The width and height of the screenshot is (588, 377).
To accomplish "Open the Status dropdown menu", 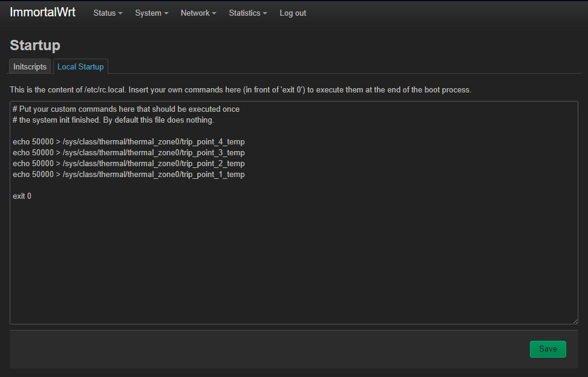I will (108, 13).
